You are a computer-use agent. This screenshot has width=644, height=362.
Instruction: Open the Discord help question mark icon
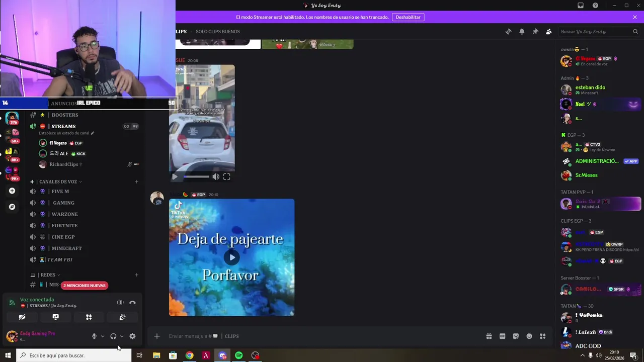(595, 6)
